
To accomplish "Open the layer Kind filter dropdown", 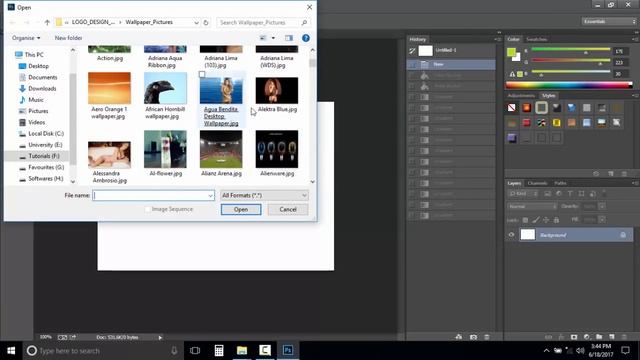I will [523, 193].
